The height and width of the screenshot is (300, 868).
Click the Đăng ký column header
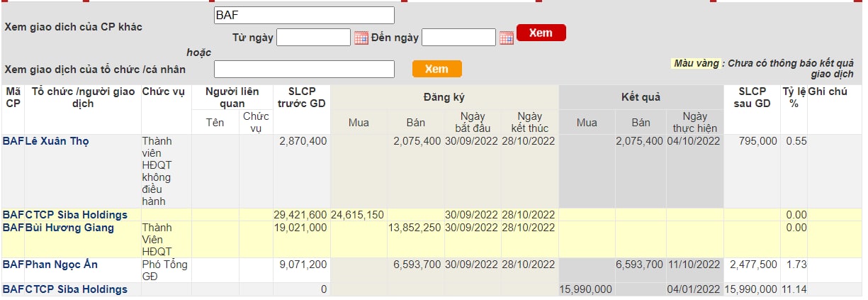point(444,97)
